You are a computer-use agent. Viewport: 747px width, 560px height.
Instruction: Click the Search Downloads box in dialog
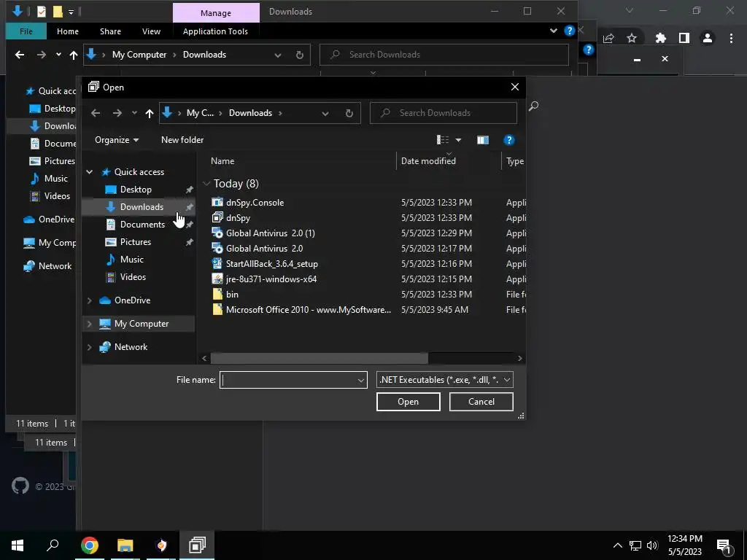click(x=444, y=113)
